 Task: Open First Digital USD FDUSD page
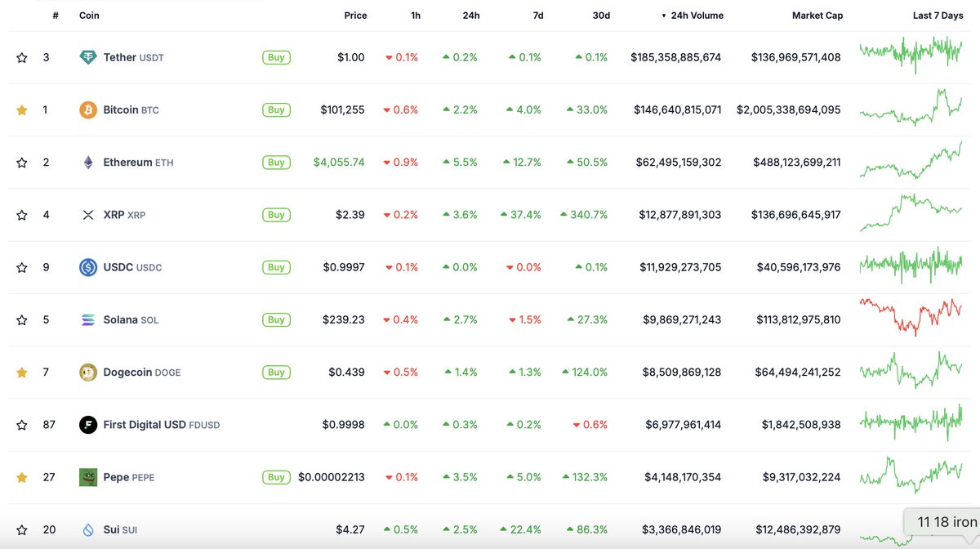(162, 425)
